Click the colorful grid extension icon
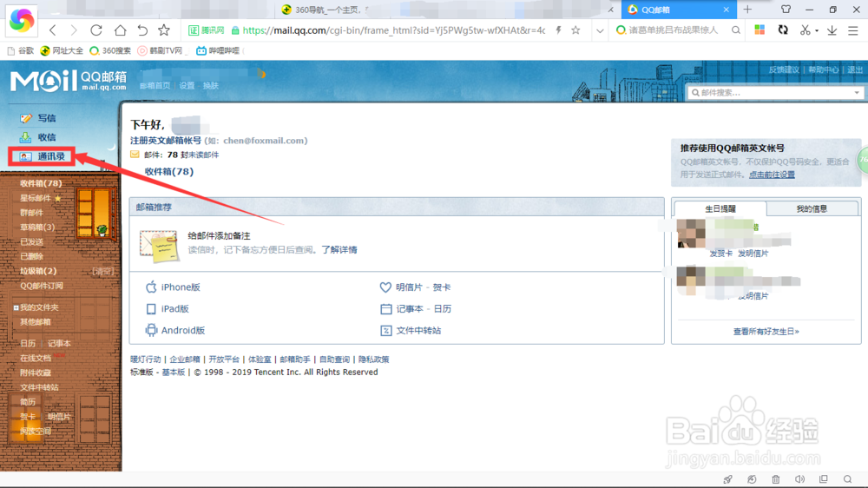Screen dimensions: 868x488 [x=759, y=30]
